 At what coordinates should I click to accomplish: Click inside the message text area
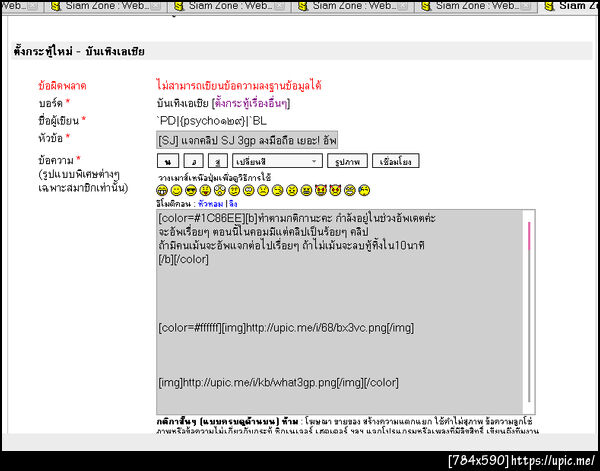pyautogui.click(x=339, y=311)
